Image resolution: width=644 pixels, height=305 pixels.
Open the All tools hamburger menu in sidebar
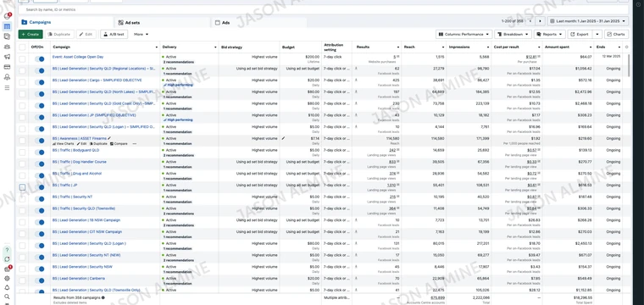coord(7,87)
